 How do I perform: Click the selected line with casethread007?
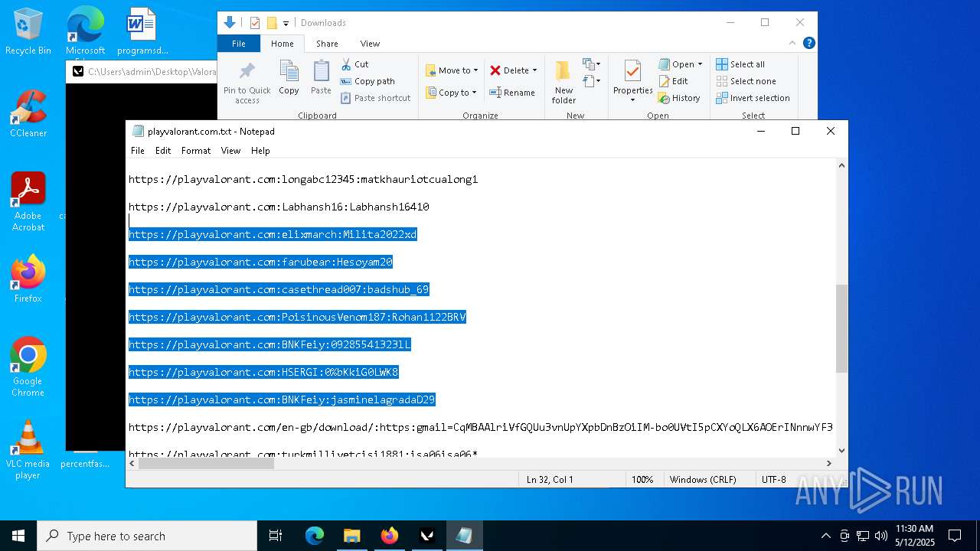[x=279, y=289]
